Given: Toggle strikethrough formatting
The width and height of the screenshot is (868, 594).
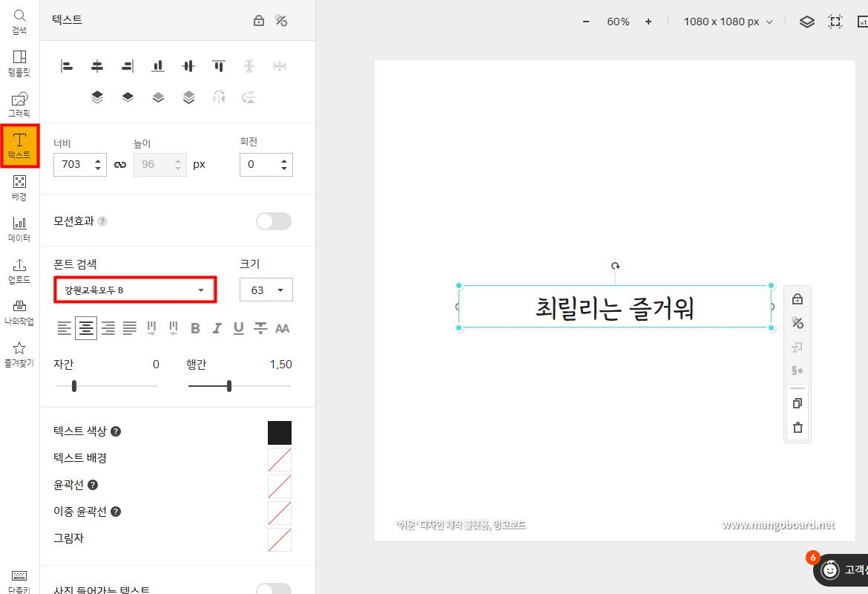Looking at the screenshot, I should click(260, 328).
